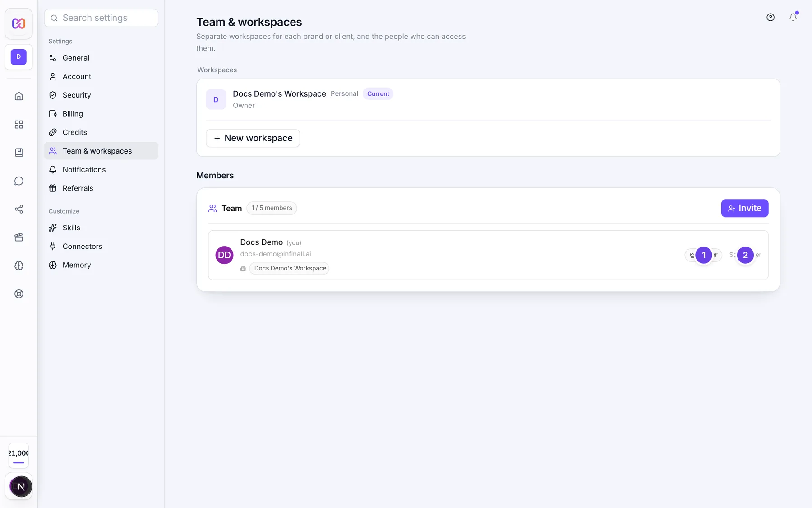Click the D workspace avatar in Workspaces card
Screen dimensions: 812x508
tap(216, 99)
